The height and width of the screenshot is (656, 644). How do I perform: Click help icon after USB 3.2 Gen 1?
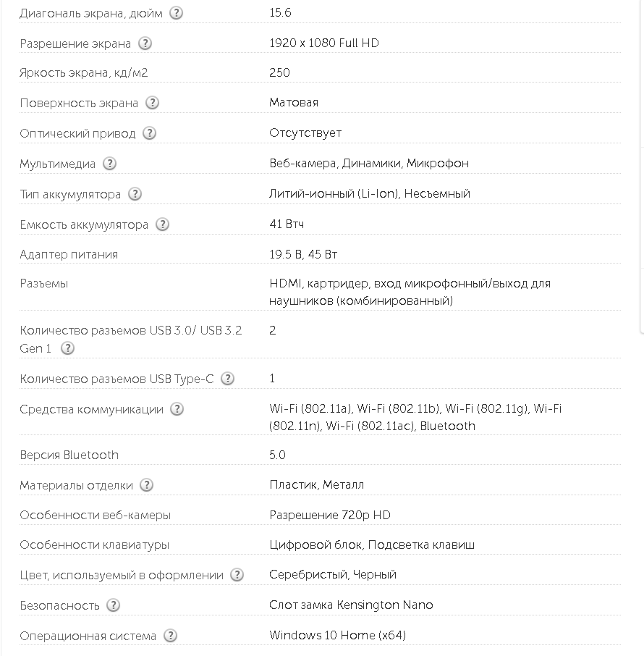coord(67,348)
